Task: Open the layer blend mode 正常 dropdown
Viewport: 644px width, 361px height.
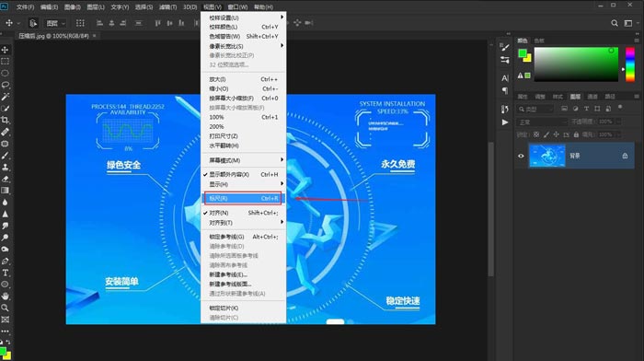Action: tap(542, 122)
